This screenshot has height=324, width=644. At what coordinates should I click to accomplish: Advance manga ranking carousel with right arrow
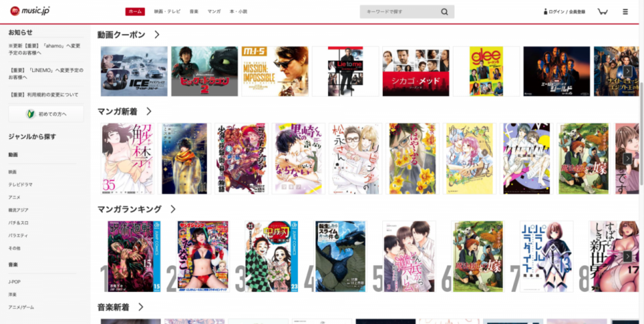(x=627, y=256)
